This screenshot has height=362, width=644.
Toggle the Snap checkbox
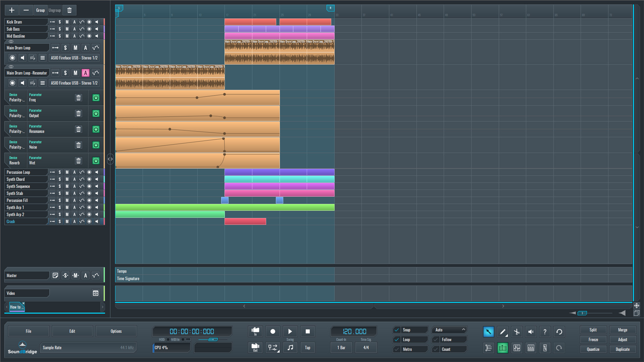(x=397, y=330)
